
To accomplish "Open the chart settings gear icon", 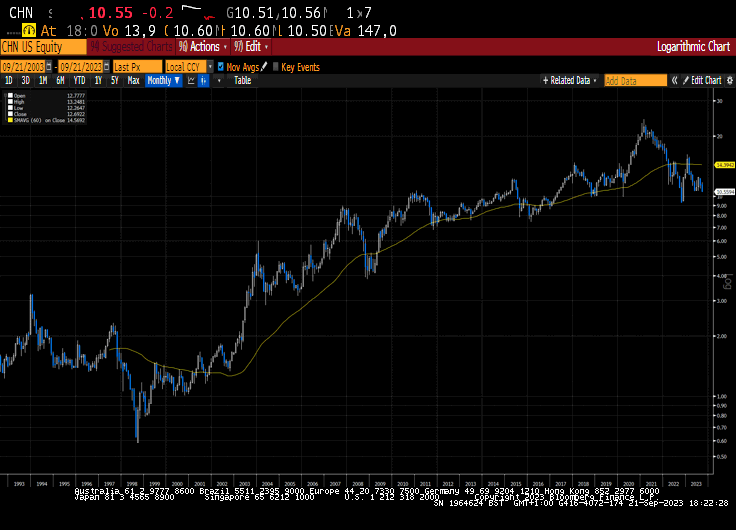I will click(730, 81).
